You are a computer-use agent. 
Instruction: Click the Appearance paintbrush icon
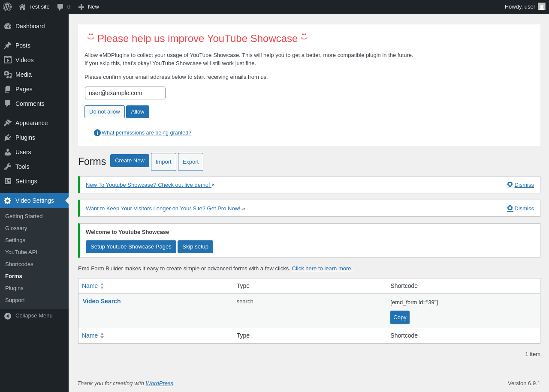click(8, 123)
